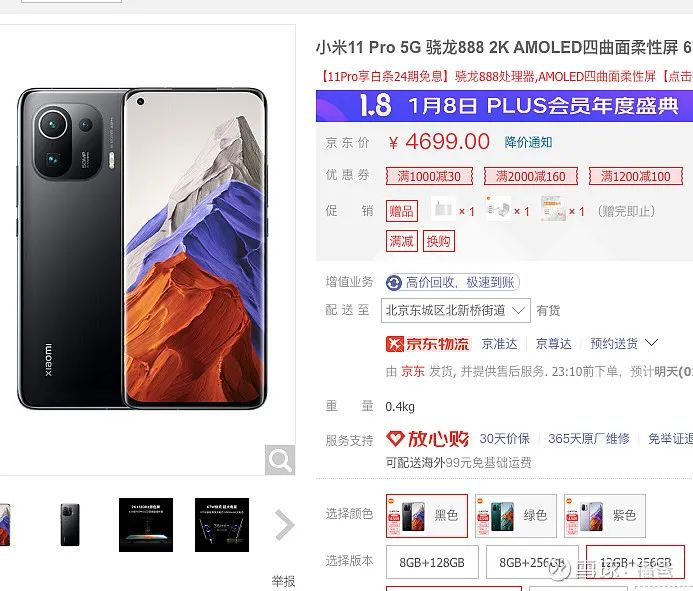Screen dimensions: 693x591
Task: Click the 满减 promotion tag
Action: [401, 241]
